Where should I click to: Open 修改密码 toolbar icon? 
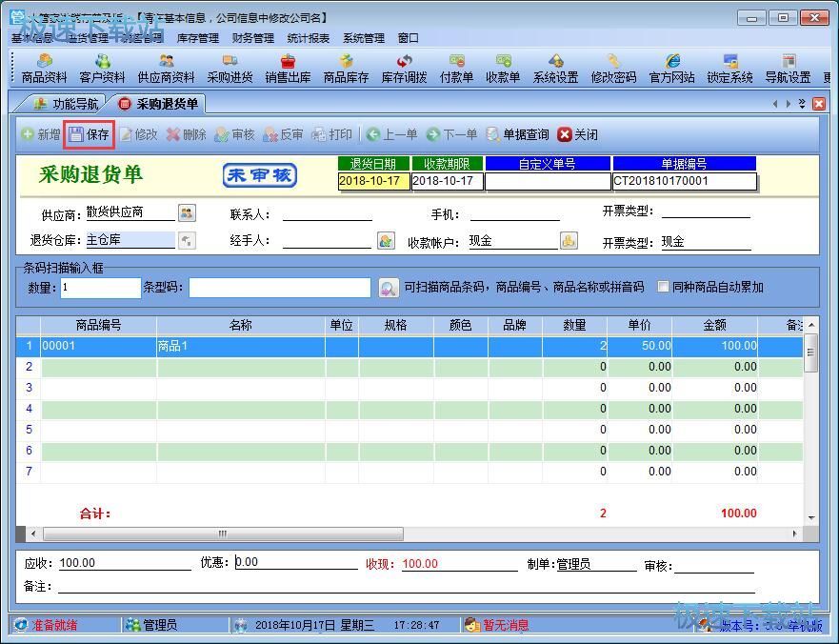[x=613, y=69]
